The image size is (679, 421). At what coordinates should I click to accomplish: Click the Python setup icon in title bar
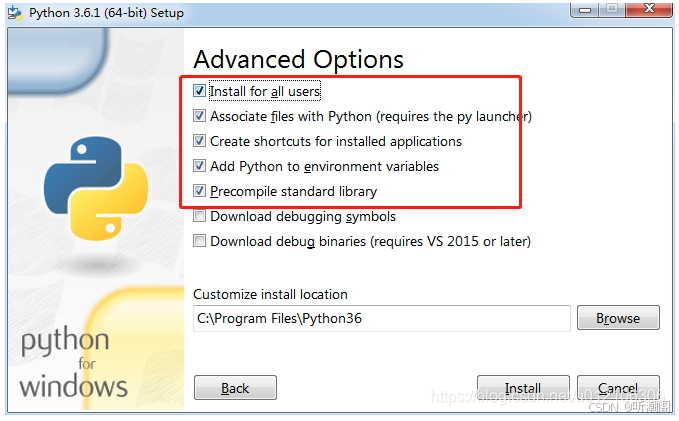click(x=15, y=13)
